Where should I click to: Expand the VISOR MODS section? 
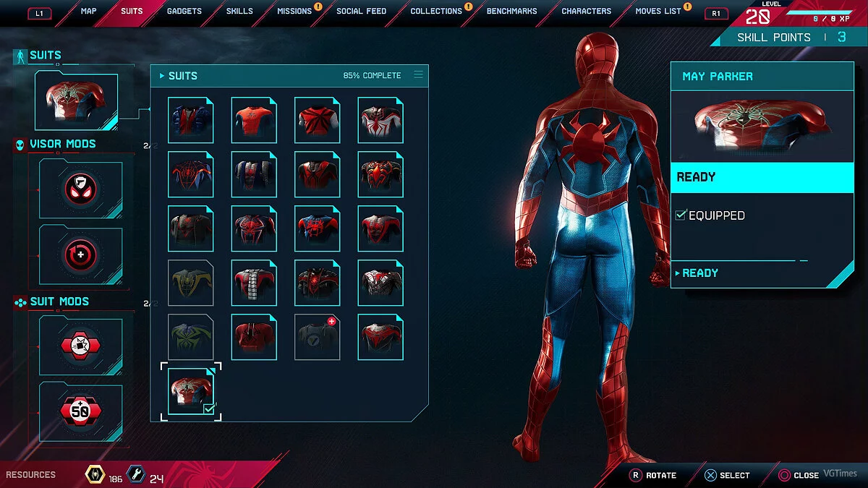(62, 144)
